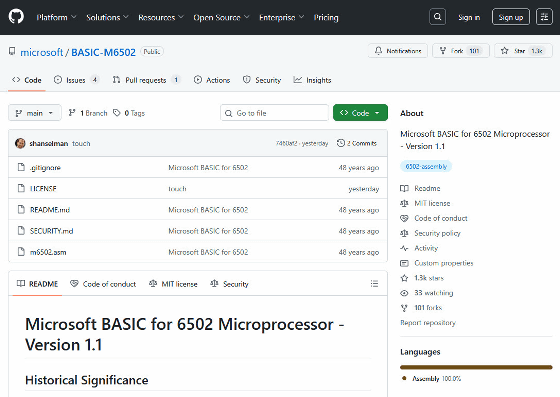The width and height of the screenshot is (560, 397).
Task: Open Custom properties in About sidebar
Action: pos(437,263)
